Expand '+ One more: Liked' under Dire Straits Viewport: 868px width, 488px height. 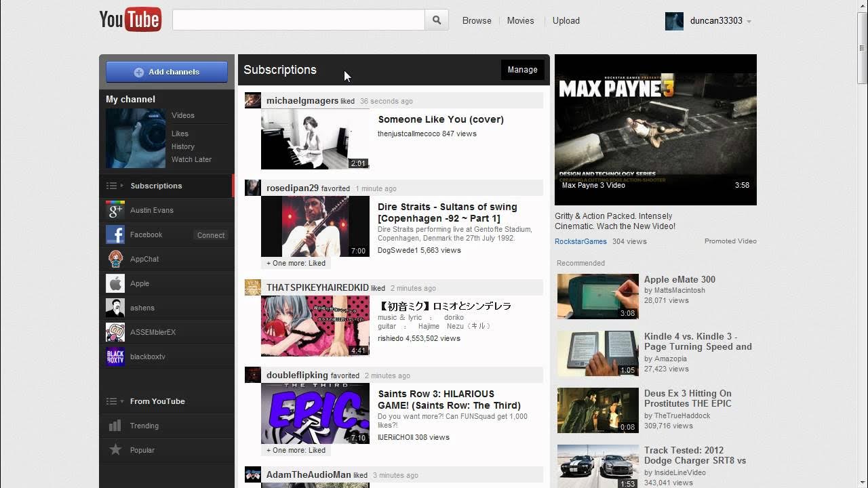coord(296,263)
